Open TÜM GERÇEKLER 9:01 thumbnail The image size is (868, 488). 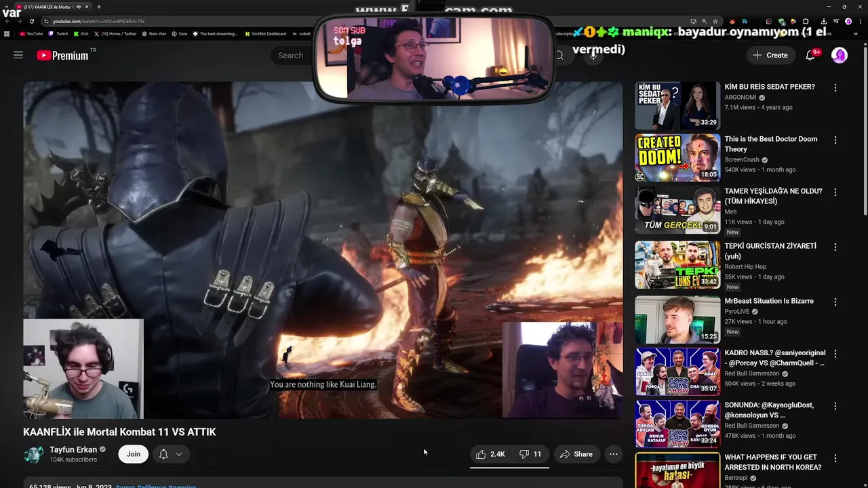(x=677, y=210)
